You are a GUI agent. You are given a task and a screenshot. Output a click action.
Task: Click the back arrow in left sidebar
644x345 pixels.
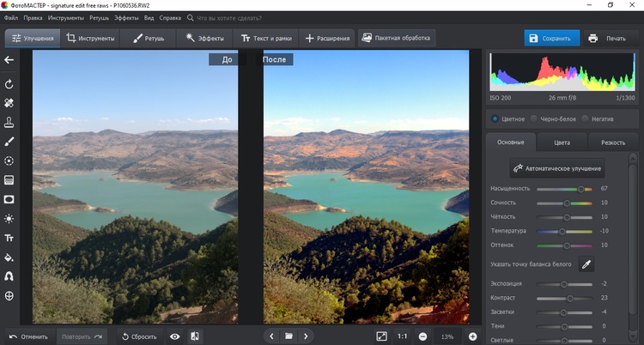[9, 60]
